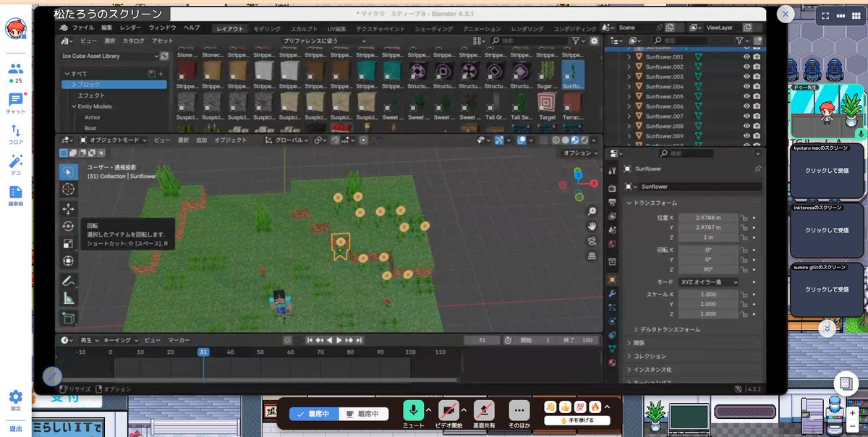Switch to the モデリング workspace tab

(267, 29)
